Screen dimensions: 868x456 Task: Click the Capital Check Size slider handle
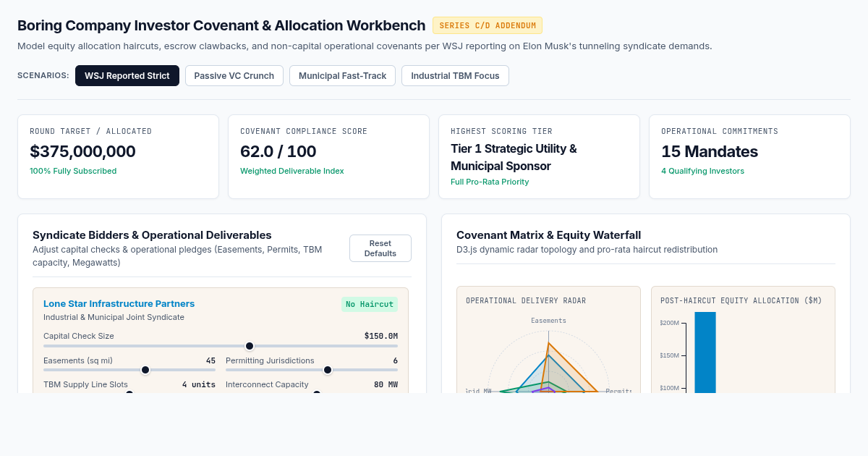[250, 346]
